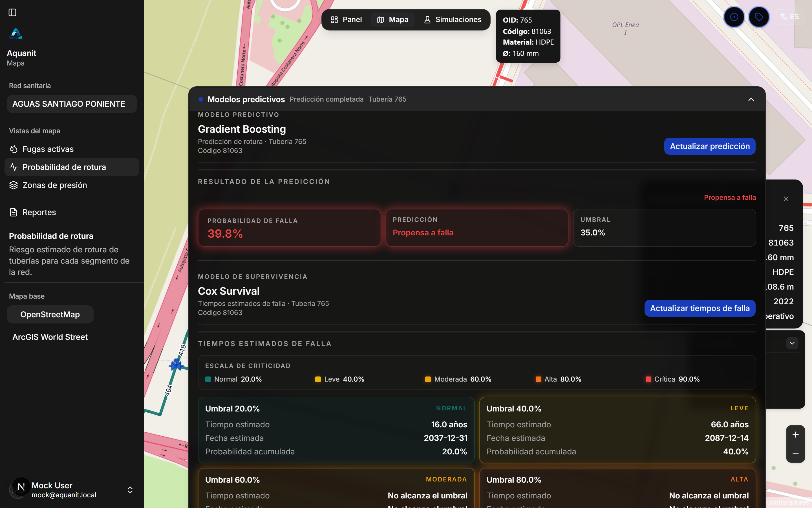812x508 pixels.
Task: Open the Mock User account menu chevrons
Action: click(x=130, y=490)
